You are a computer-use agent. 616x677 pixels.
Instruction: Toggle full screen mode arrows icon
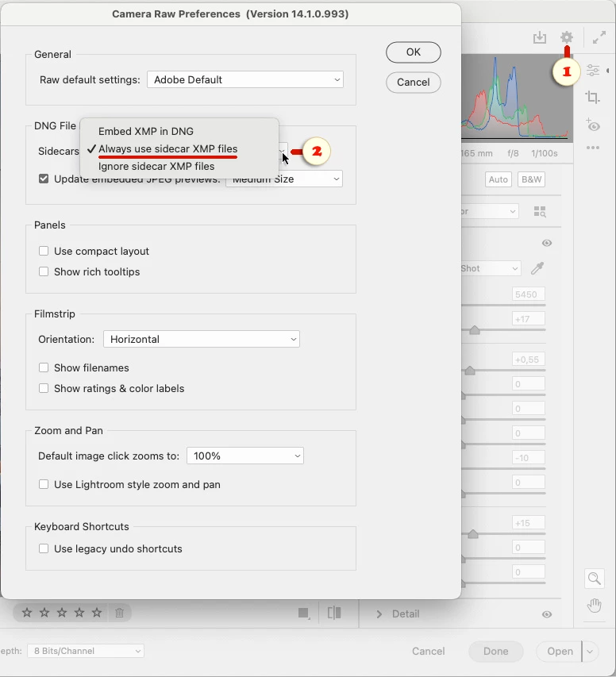(x=599, y=37)
